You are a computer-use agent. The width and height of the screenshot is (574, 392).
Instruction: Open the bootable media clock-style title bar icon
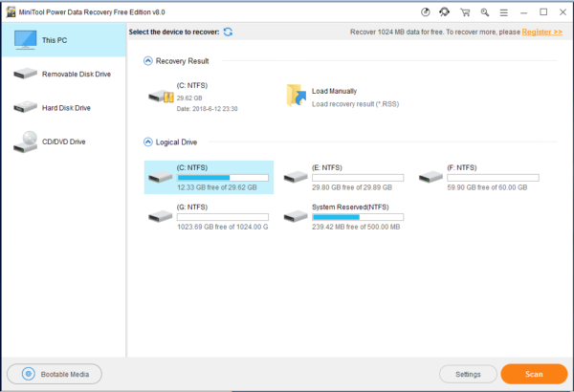(x=425, y=12)
